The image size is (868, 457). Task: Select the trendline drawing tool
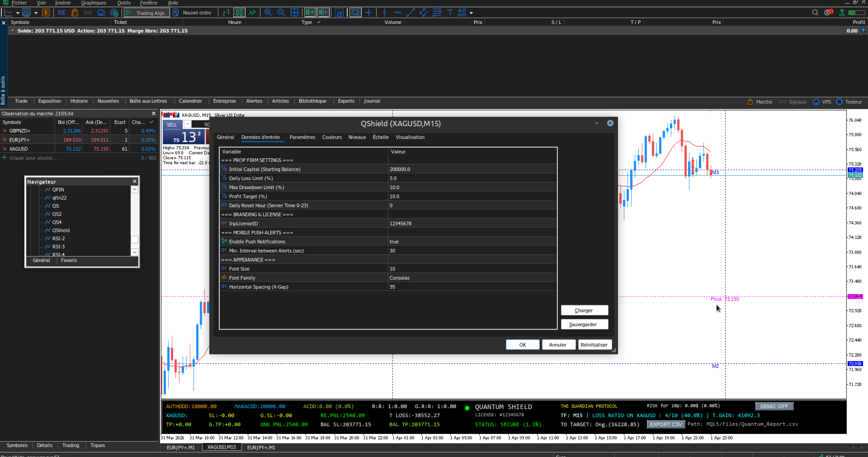pyautogui.click(x=410, y=13)
